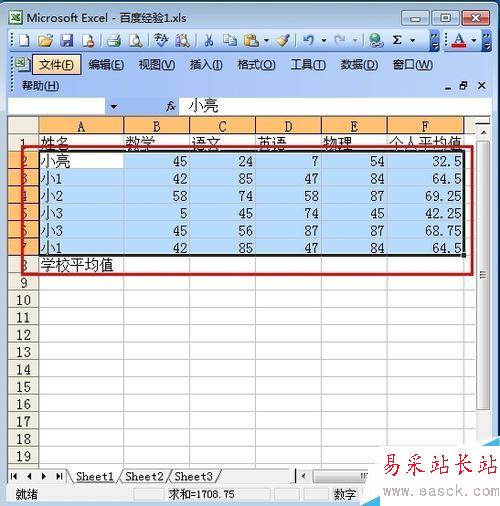Select column D header

click(x=288, y=126)
